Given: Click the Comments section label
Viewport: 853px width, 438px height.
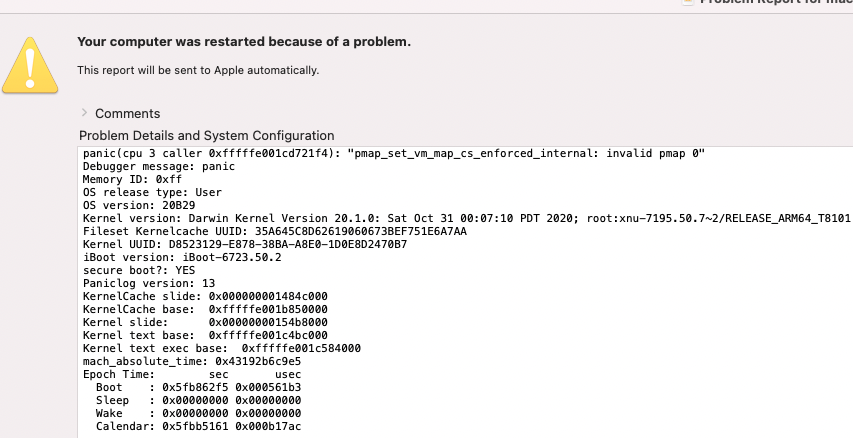Looking at the screenshot, I should tap(127, 114).
